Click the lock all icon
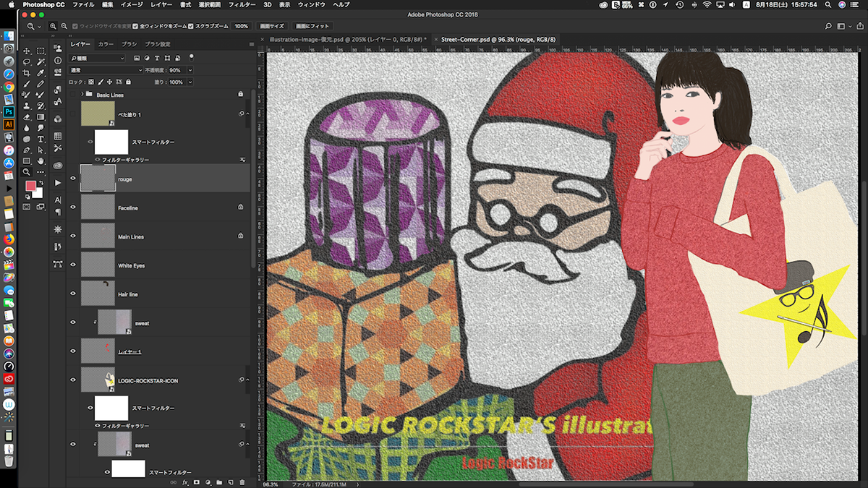The width and height of the screenshot is (868, 488). coord(127,82)
